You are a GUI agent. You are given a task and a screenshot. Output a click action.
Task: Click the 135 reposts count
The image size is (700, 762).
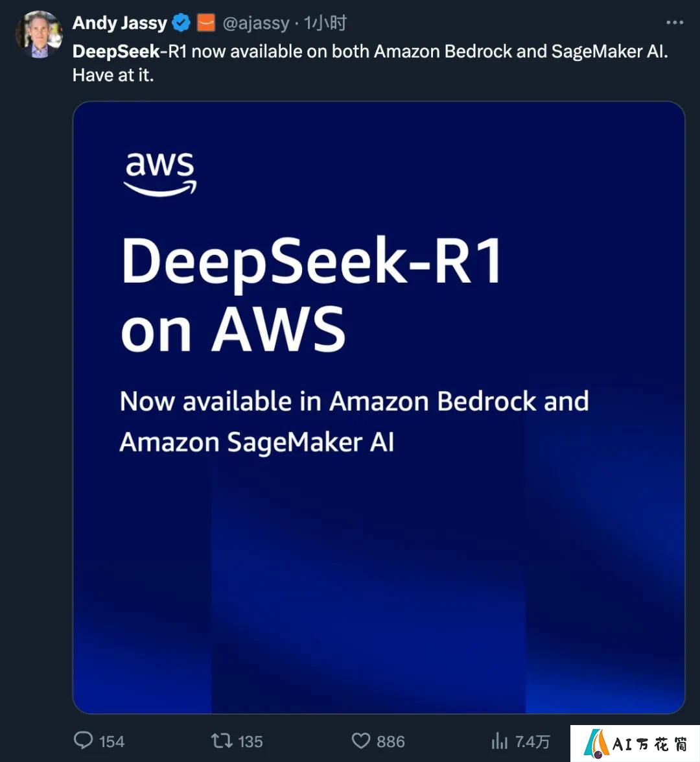[250, 742]
